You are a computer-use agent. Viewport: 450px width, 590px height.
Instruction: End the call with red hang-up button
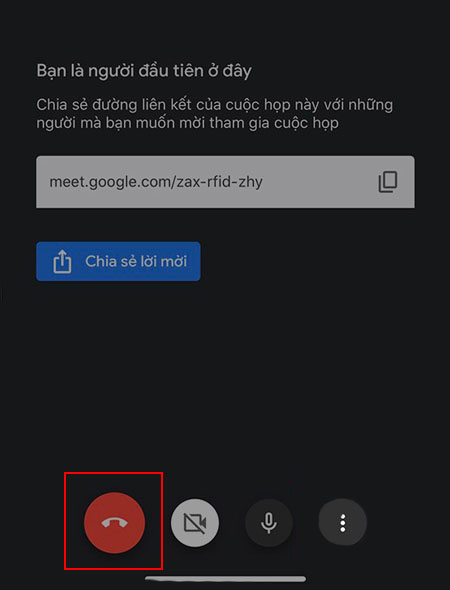tap(114, 523)
